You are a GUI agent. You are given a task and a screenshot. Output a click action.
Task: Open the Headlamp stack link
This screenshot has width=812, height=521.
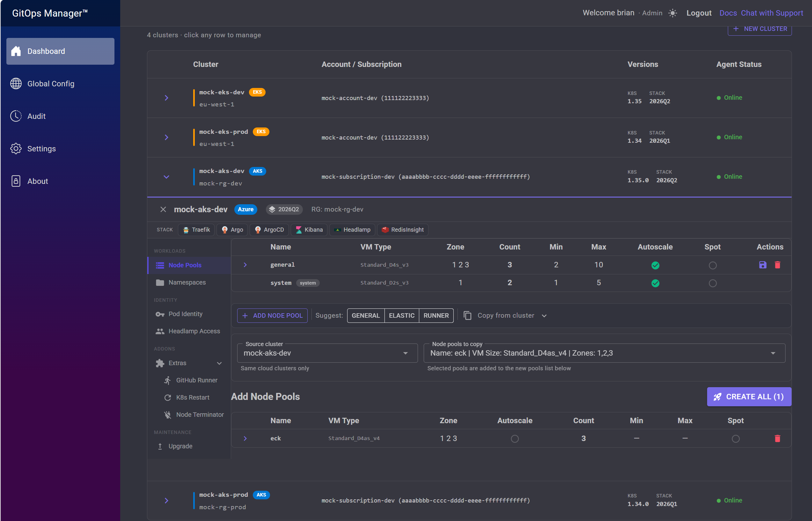click(352, 230)
